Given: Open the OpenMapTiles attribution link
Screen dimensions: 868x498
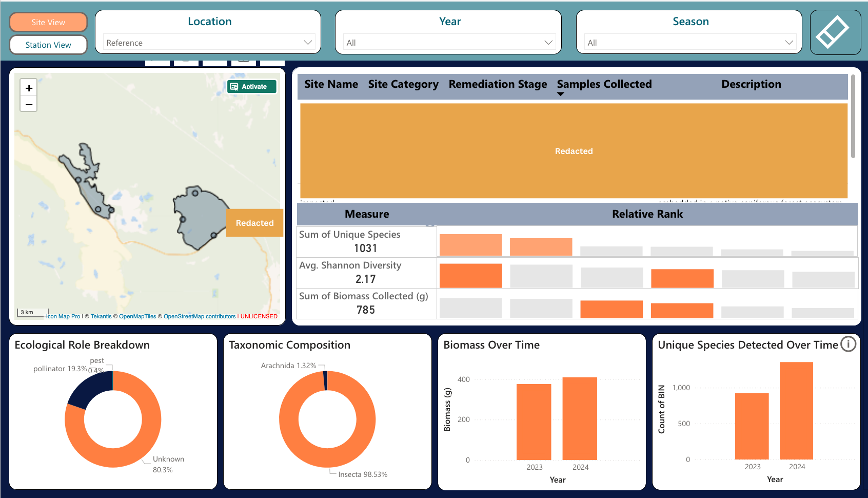Looking at the screenshot, I should pos(137,316).
